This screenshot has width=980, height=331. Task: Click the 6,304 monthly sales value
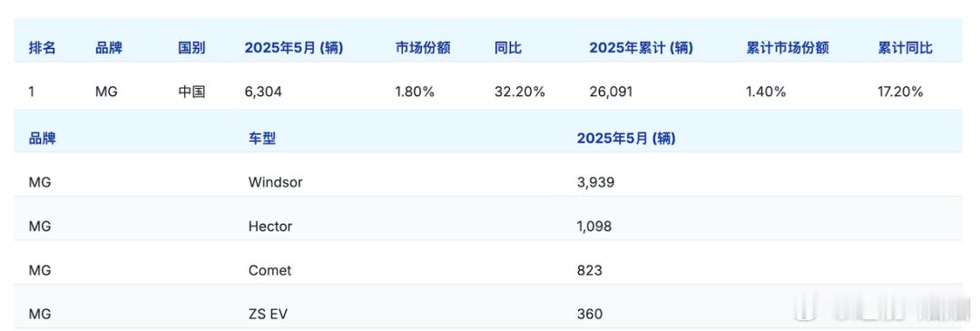263,92
